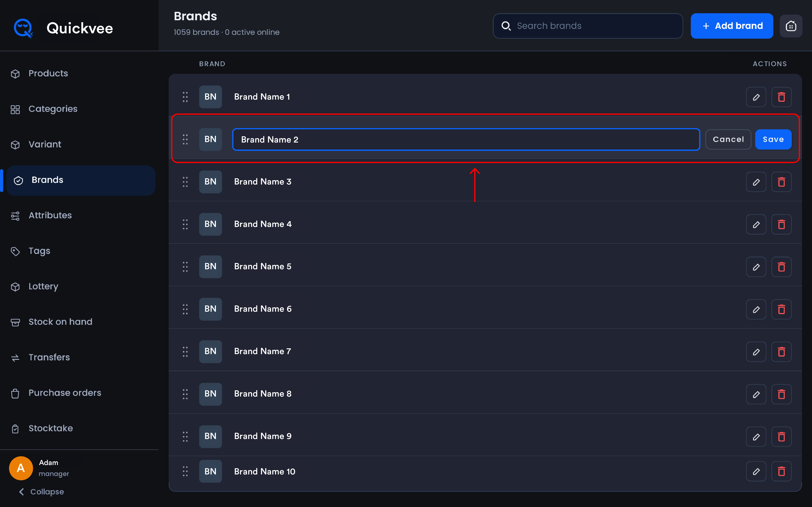Click the Add brand button
Viewport: 812px width, 507px height.
click(x=732, y=26)
